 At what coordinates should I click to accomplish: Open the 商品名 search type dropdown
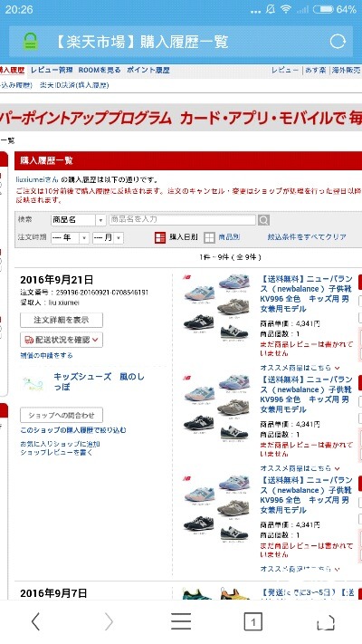[x=79, y=220]
